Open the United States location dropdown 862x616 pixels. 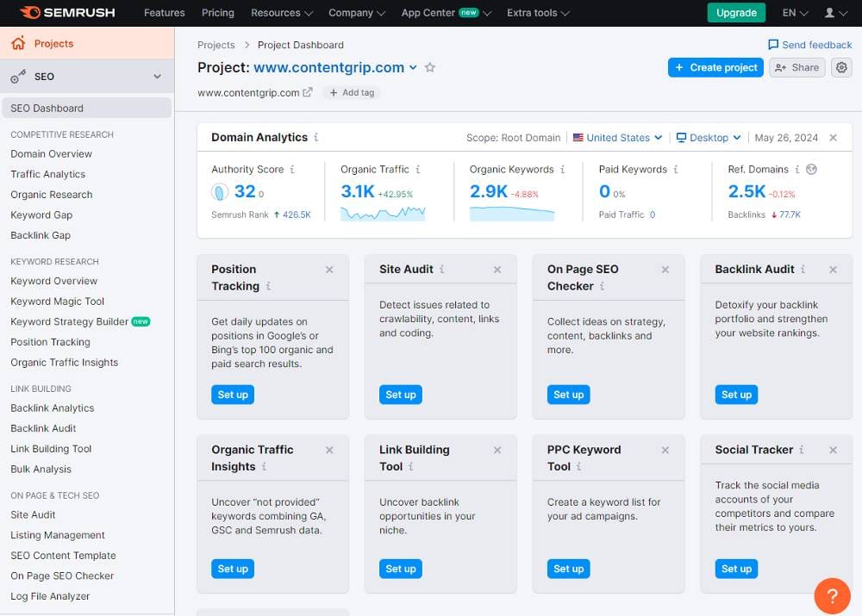[x=617, y=138]
